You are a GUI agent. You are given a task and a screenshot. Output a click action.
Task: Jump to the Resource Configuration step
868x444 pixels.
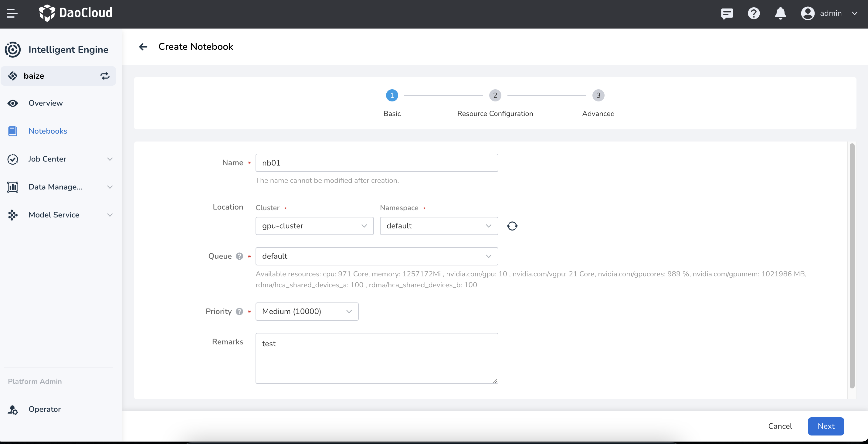tap(495, 95)
